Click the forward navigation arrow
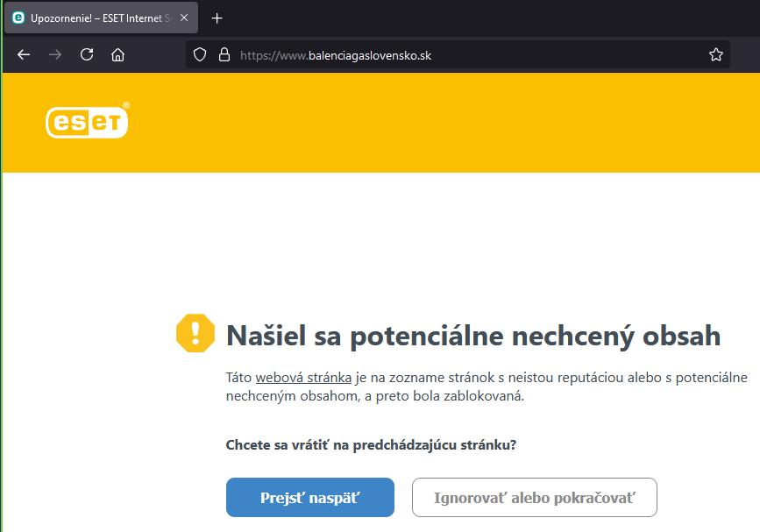Image resolution: width=760 pixels, height=532 pixels. pos(55,54)
